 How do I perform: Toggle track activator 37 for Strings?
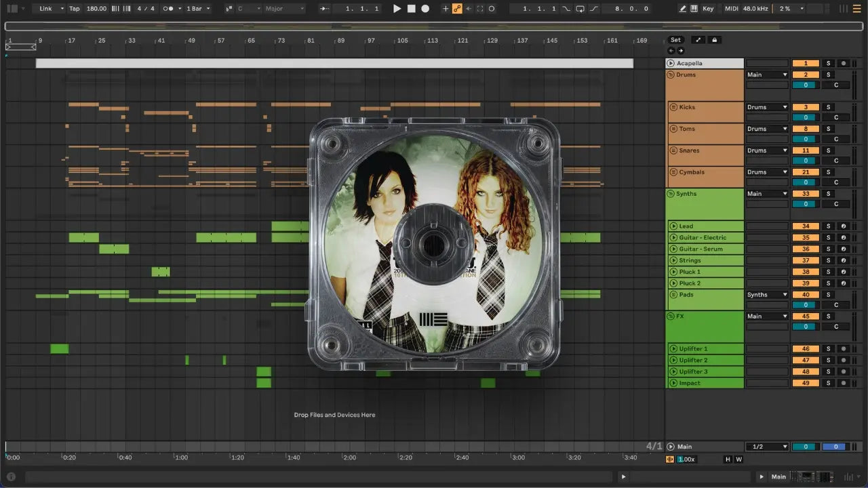806,260
